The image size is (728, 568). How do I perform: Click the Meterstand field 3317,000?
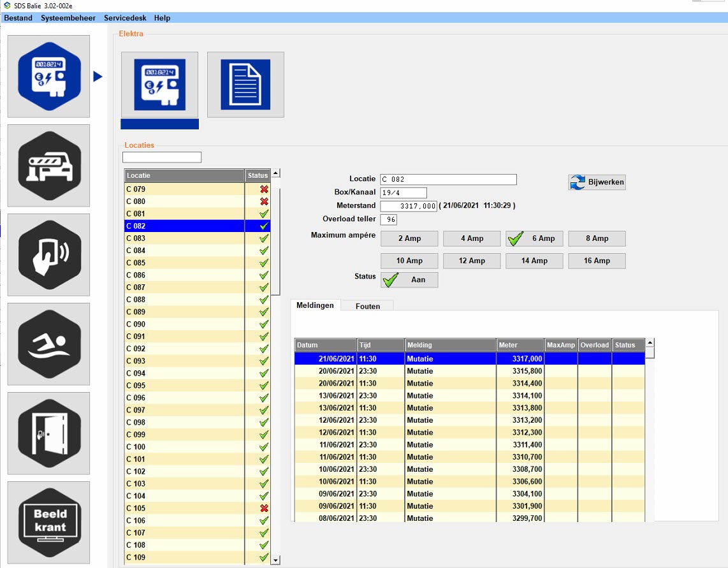[409, 206]
